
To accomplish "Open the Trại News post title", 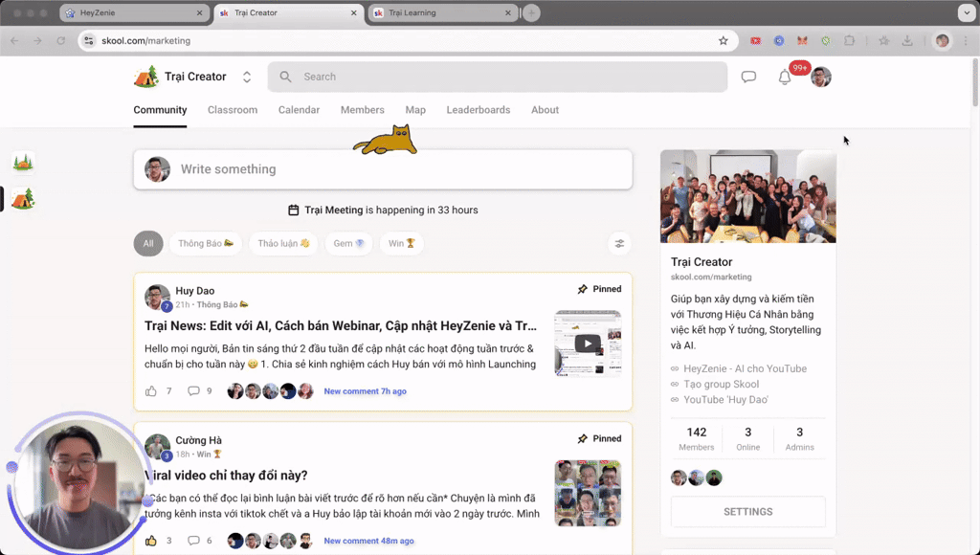I will tap(341, 325).
